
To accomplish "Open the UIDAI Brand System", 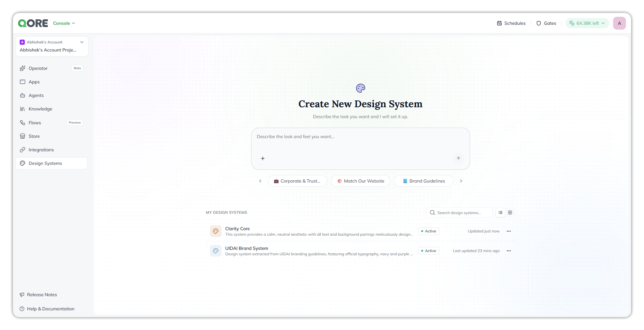I will (x=360, y=251).
